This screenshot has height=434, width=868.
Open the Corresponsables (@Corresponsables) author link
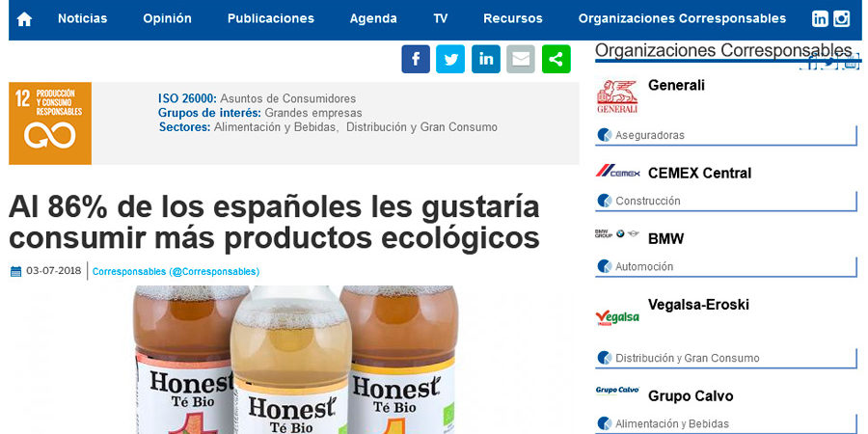click(176, 272)
